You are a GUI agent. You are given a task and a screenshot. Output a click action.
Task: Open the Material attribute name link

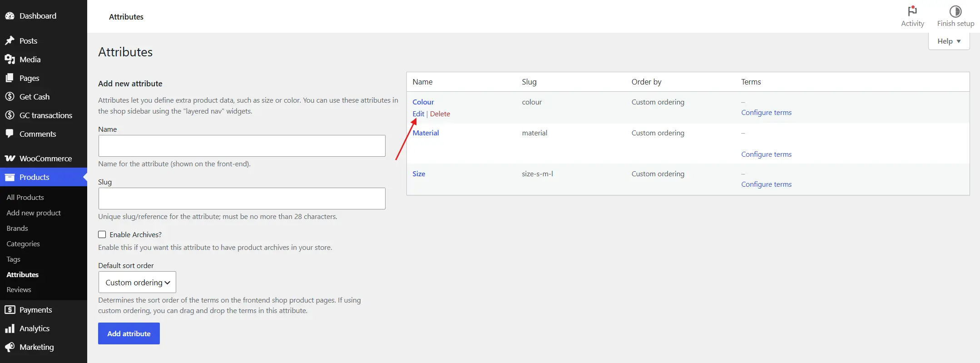click(x=426, y=133)
